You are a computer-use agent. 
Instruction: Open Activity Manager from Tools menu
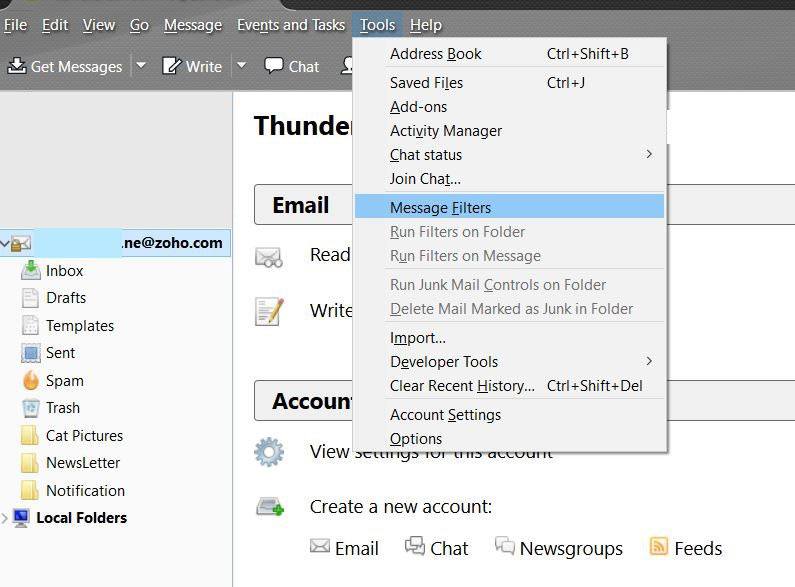pos(510,131)
